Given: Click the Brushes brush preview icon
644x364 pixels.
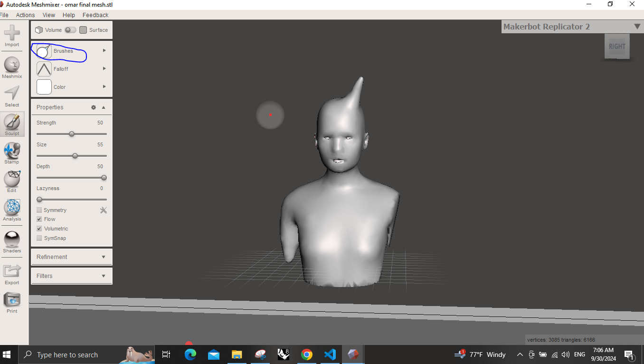Looking at the screenshot, I should pyautogui.click(x=44, y=51).
